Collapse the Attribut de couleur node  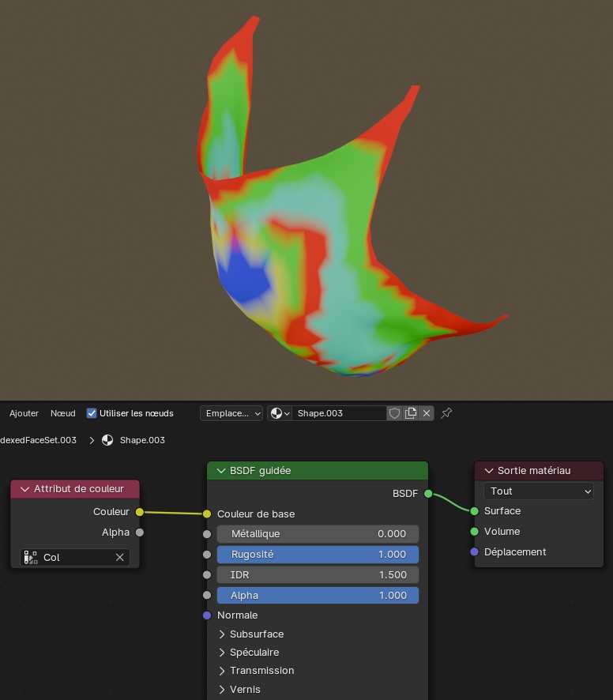25,489
